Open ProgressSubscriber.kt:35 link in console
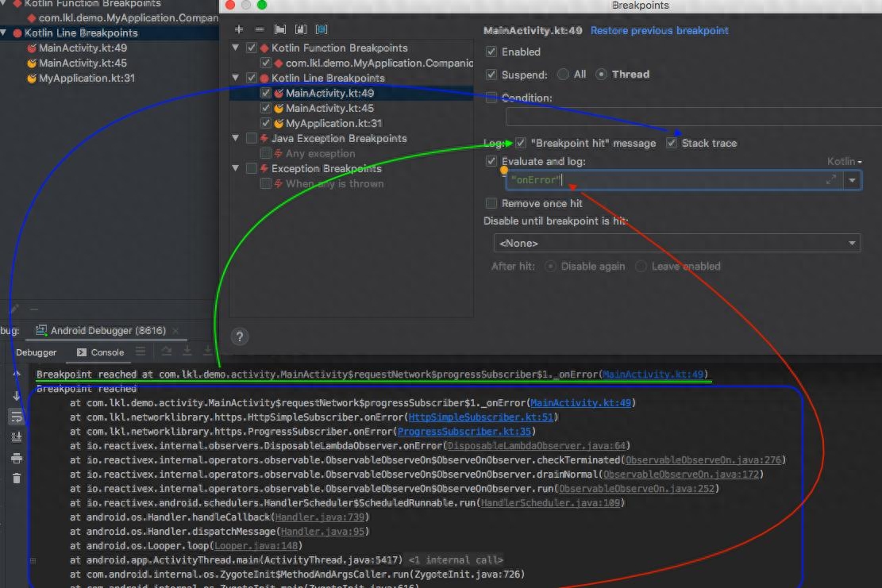Viewport: 882px width, 588px height. (x=464, y=432)
